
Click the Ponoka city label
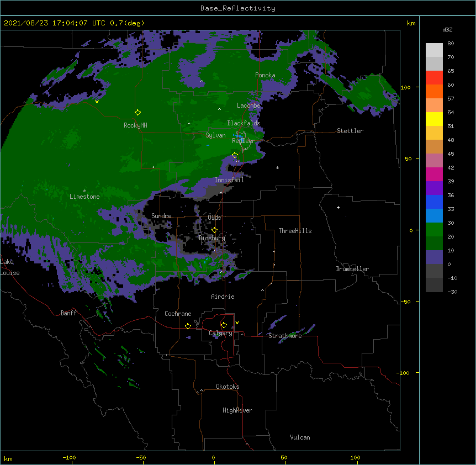click(265, 75)
